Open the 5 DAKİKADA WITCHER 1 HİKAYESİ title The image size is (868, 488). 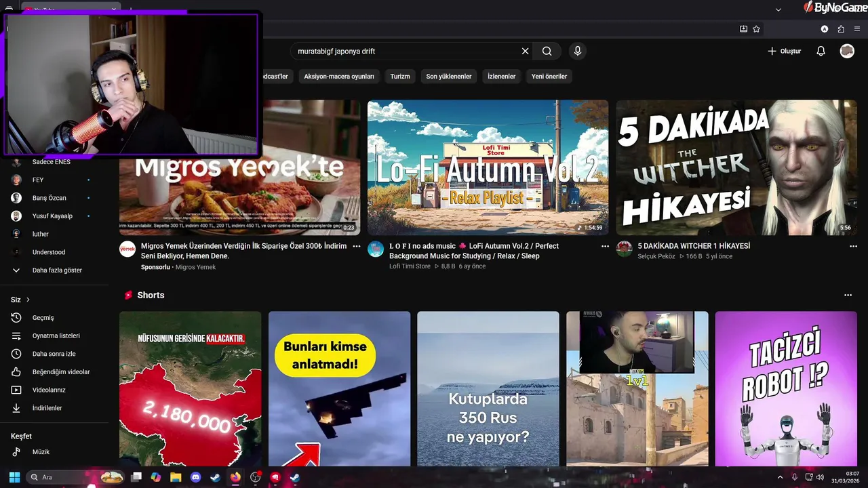click(x=694, y=246)
